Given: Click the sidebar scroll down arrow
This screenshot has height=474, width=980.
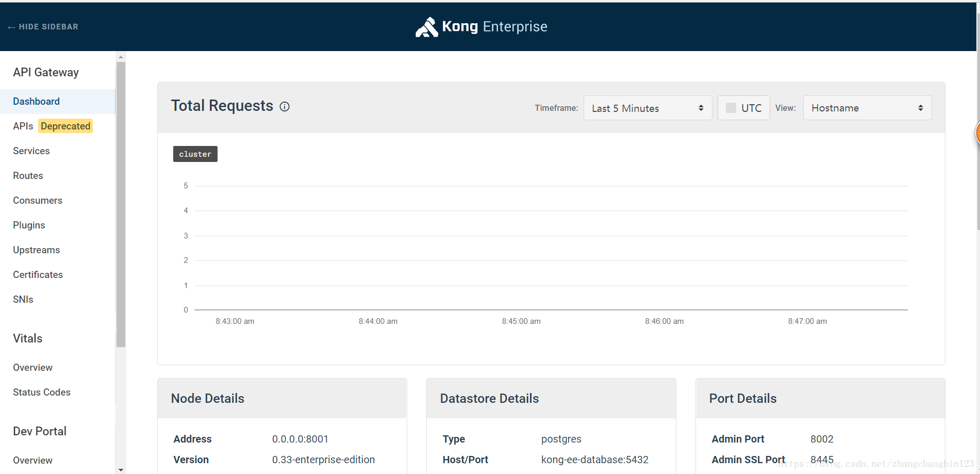Looking at the screenshot, I should pos(121,470).
